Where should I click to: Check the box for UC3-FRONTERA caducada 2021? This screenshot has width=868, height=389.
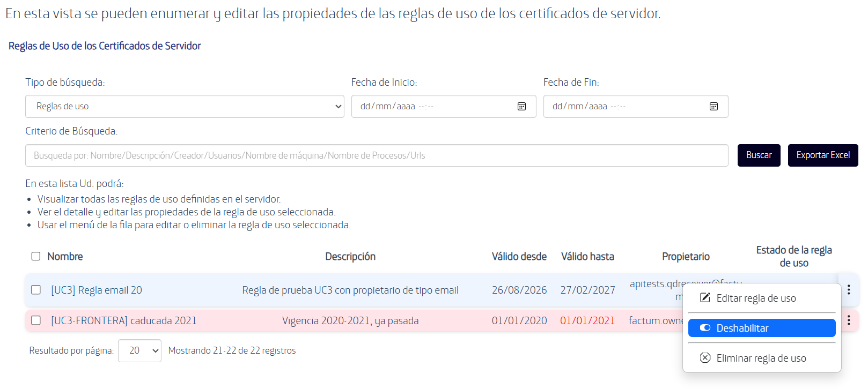tap(36, 320)
